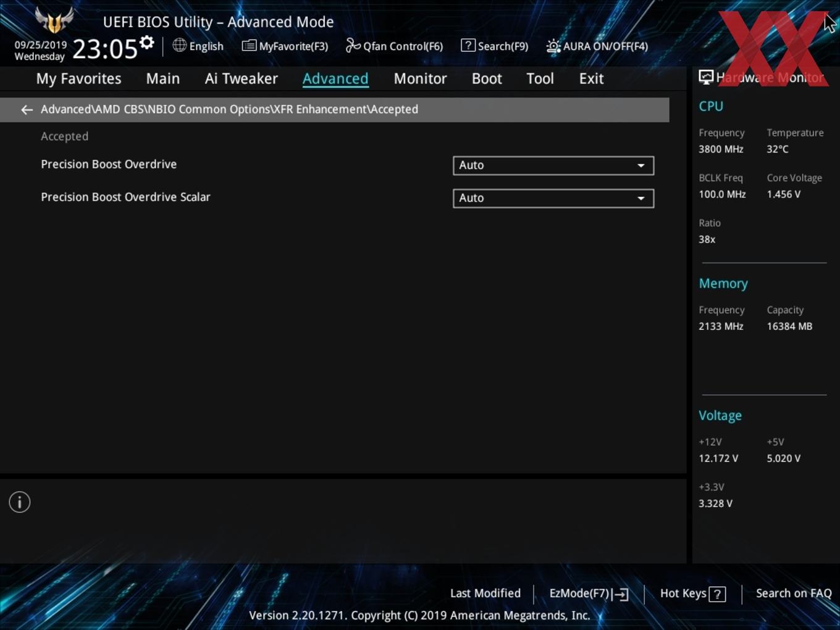Screen dimensions: 840x630
Task: Click CPU temperature value 32°C
Action: point(778,149)
